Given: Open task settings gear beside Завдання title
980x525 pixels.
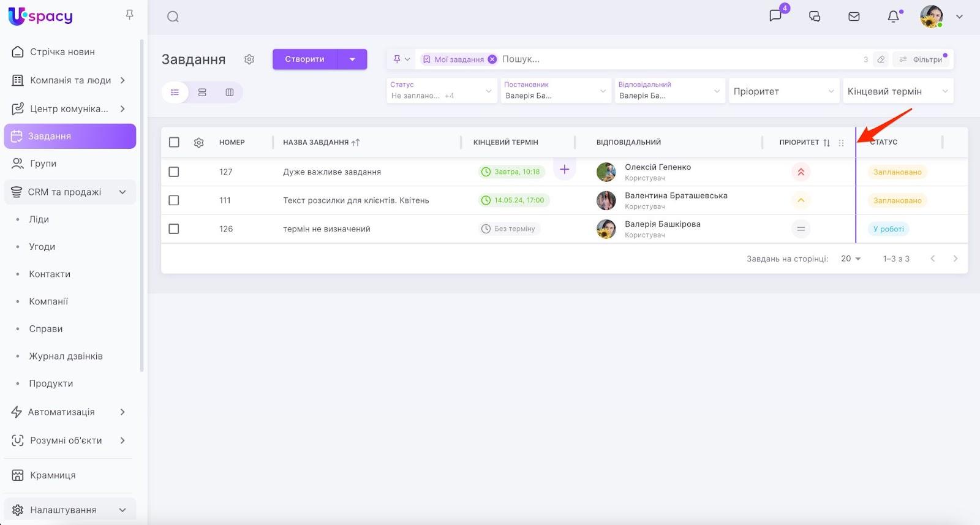Looking at the screenshot, I should [x=249, y=59].
